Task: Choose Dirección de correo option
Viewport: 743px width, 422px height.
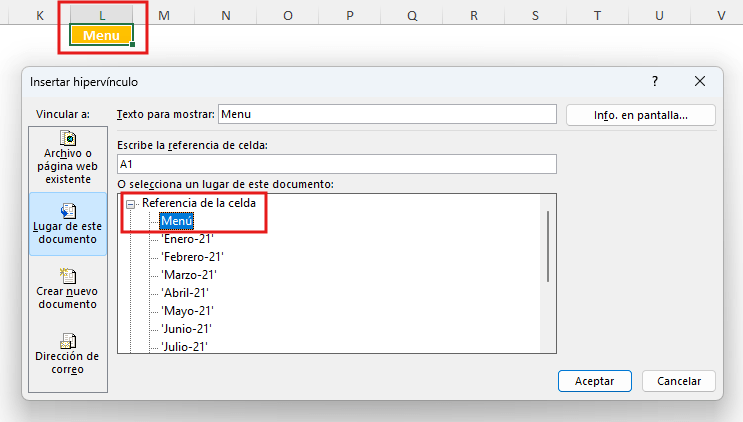Action: click(68, 354)
